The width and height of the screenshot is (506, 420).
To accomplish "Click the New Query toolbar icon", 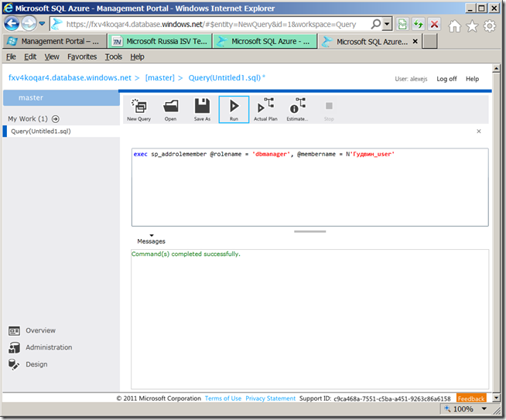I will pyautogui.click(x=138, y=109).
